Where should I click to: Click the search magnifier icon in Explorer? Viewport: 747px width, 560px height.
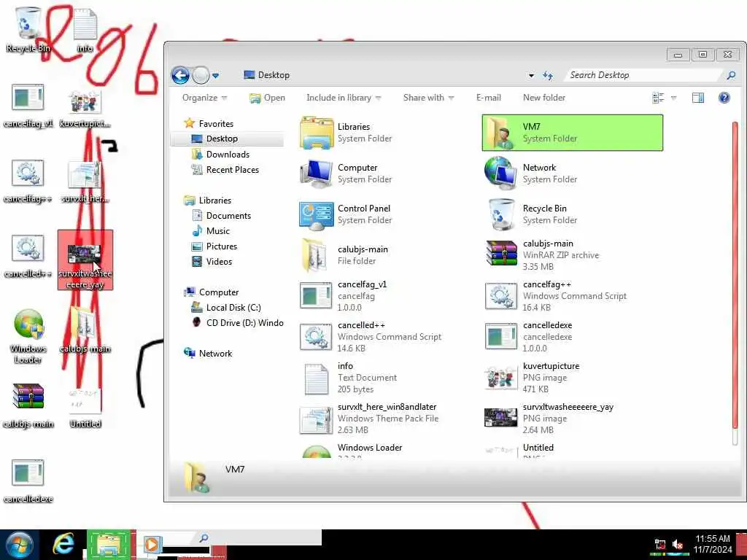click(731, 75)
